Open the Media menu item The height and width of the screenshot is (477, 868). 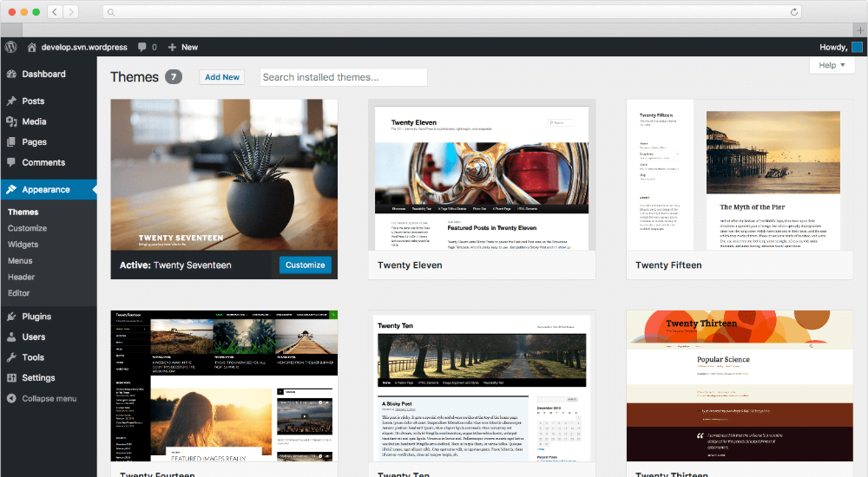pos(49,121)
